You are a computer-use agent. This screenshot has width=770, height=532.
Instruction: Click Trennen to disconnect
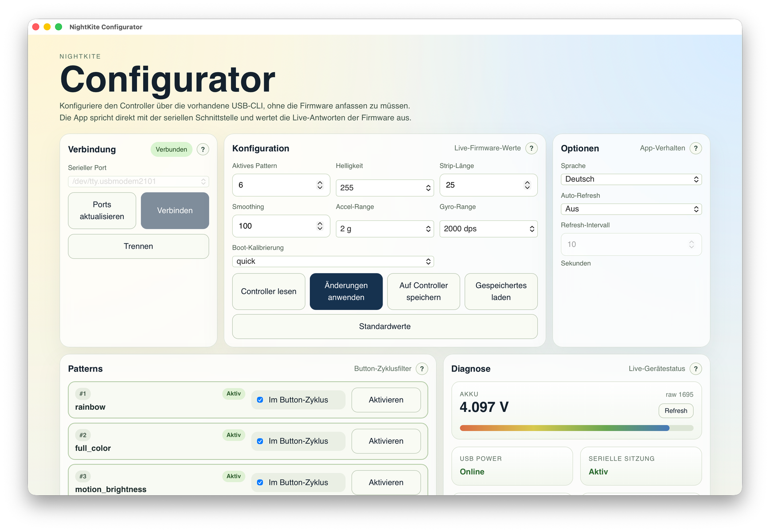click(138, 246)
